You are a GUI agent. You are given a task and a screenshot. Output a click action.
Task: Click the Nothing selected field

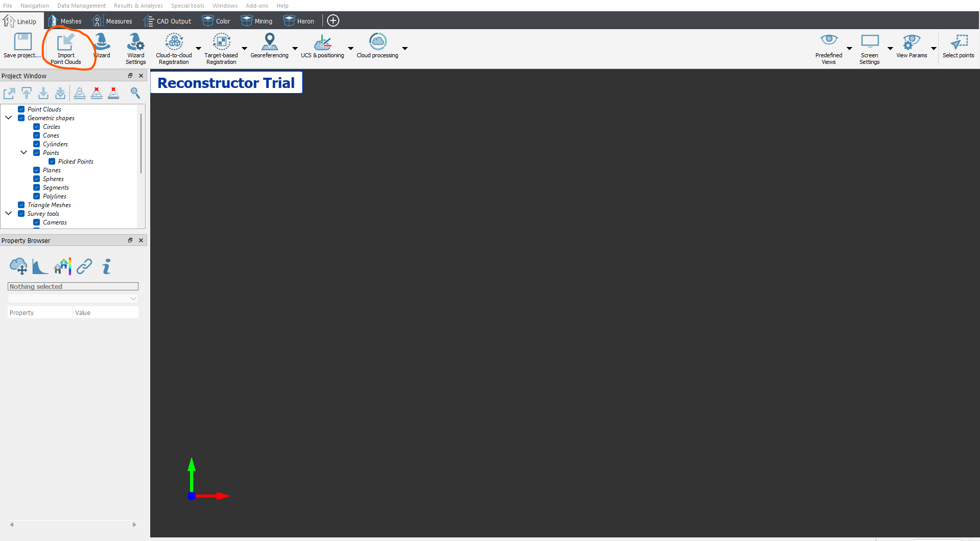pyautogui.click(x=73, y=287)
